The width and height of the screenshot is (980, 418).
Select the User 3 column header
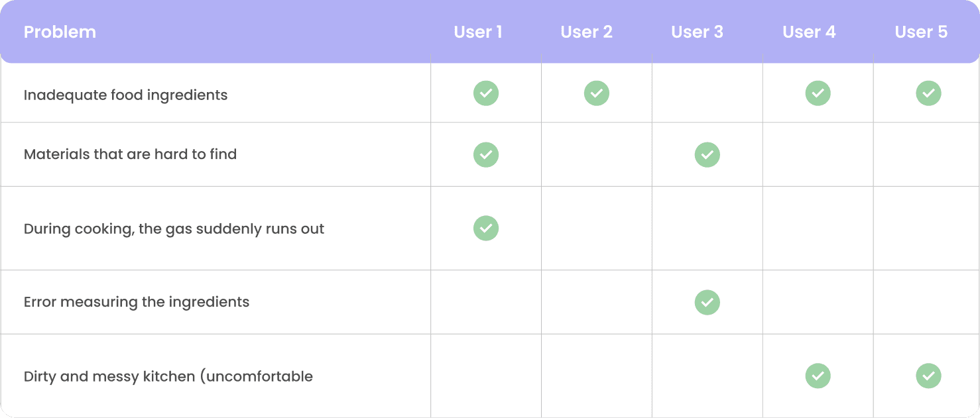[x=697, y=32]
